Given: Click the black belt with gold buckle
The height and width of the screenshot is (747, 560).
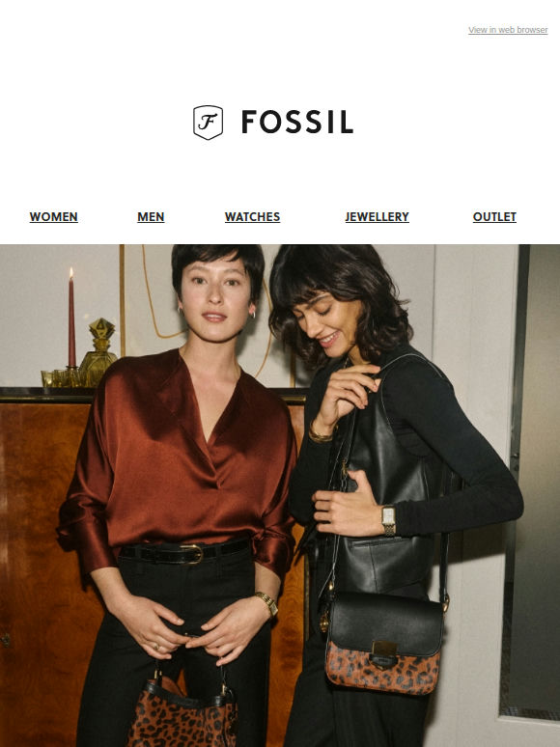Looking at the screenshot, I should click(185, 552).
